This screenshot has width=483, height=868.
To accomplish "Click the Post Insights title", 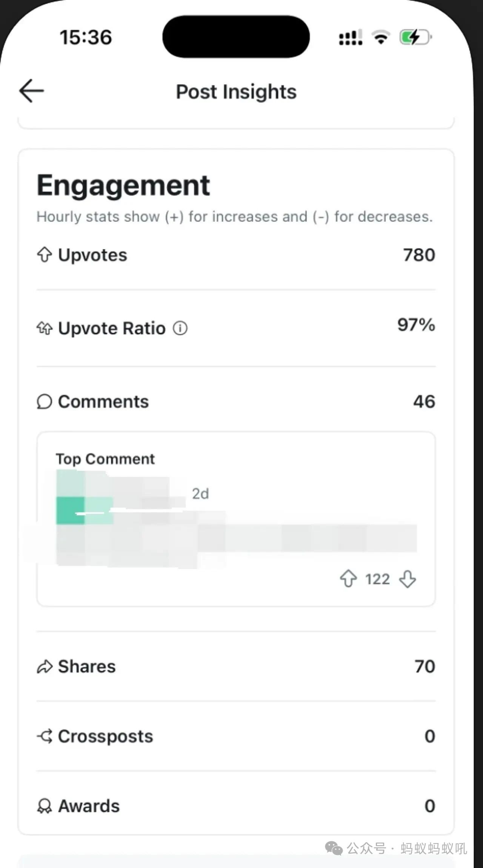I will [x=236, y=92].
